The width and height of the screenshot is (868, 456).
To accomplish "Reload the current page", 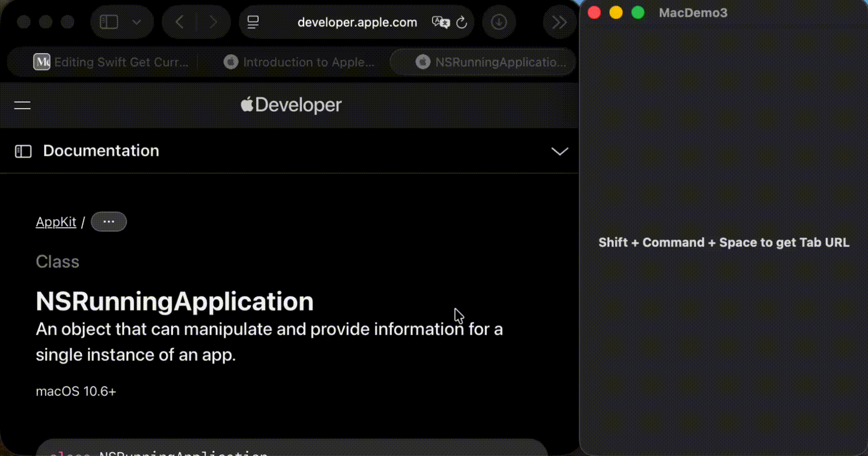I will coord(462,22).
